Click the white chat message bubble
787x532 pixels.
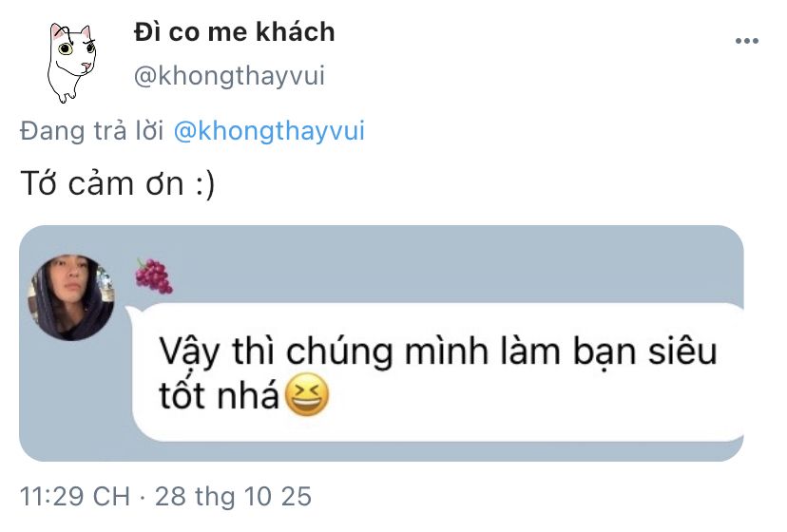tap(437, 372)
